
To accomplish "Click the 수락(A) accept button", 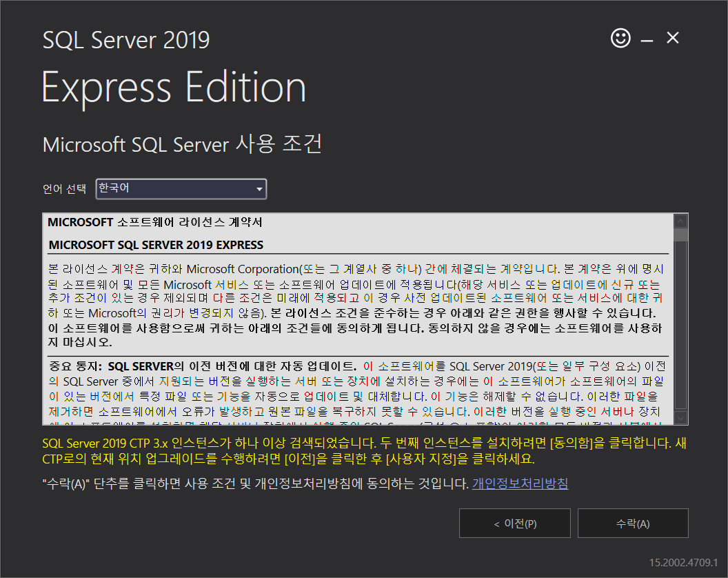I will pyautogui.click(x=633, y=524).
